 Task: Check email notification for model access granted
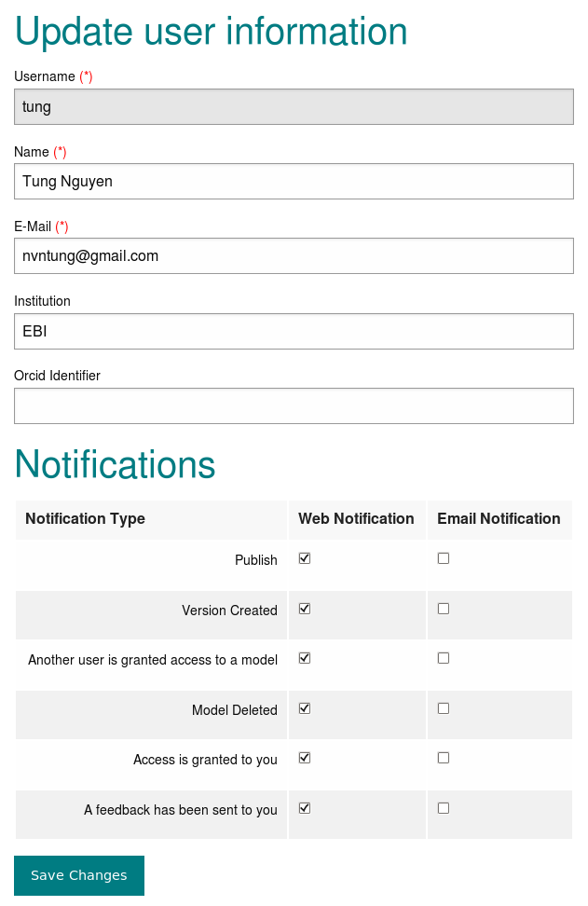tap(443, 657)
